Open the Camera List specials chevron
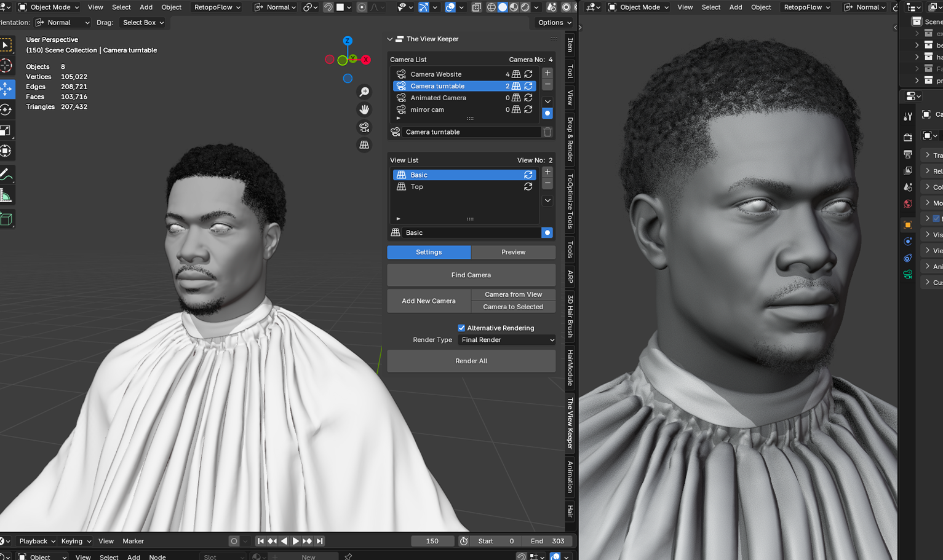The height and width of the screenshot is (560, 943). coord(547,101)
